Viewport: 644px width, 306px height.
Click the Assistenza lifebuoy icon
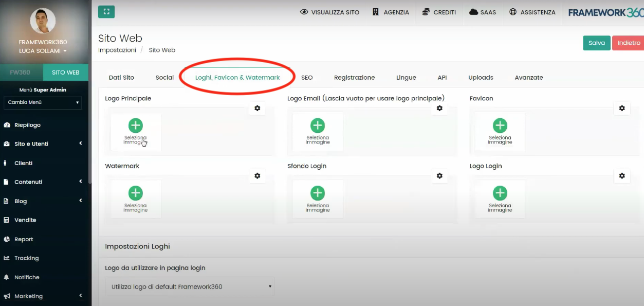coord(513,12)
